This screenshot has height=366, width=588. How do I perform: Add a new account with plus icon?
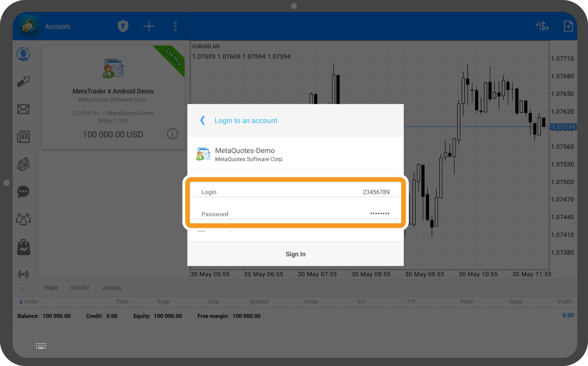click(149, 26)
